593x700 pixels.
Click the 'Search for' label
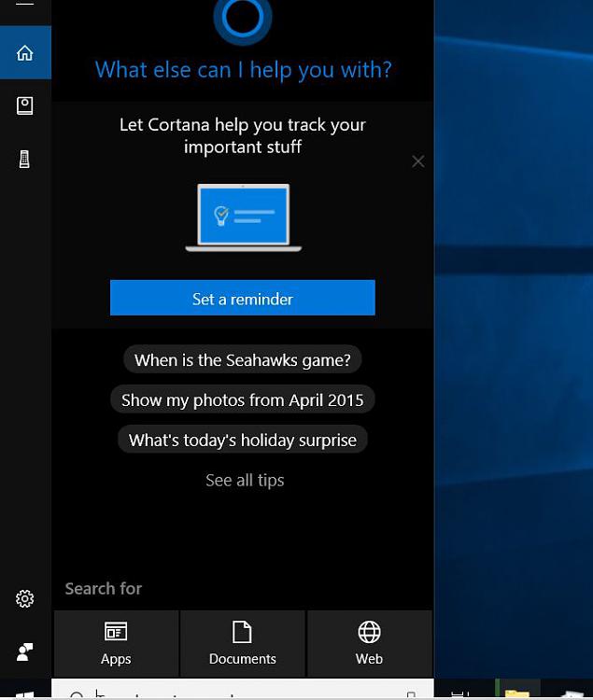point(104,588)
